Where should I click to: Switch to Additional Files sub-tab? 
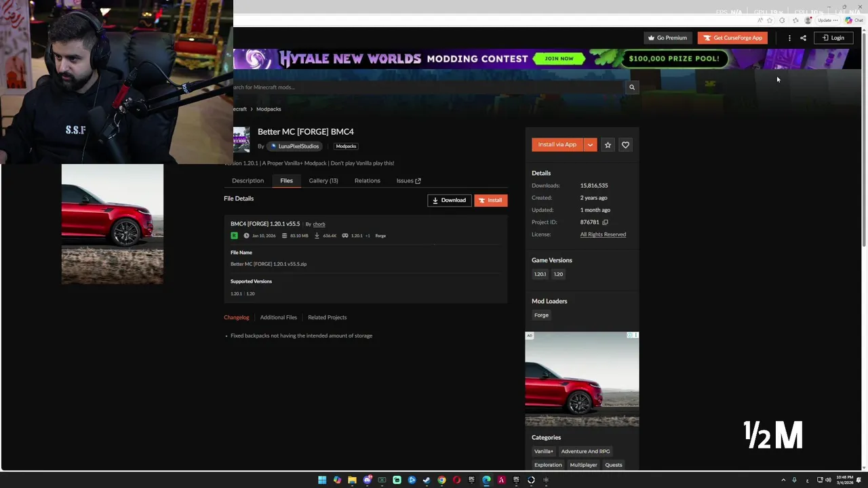(x=278, y=317)
